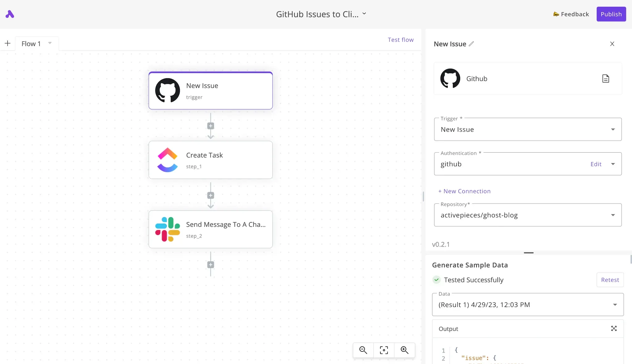Click the Feedback label text
This screenshot has height=364, width=632.
pos(575,14)
